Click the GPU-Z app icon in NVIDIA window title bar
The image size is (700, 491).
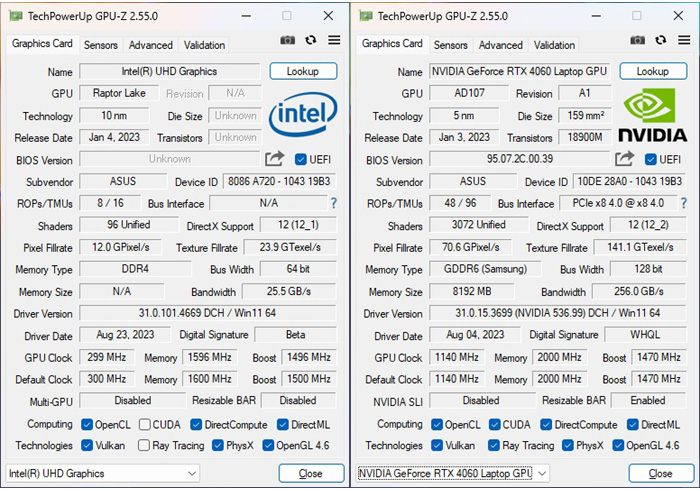click(x=366, y=16)
